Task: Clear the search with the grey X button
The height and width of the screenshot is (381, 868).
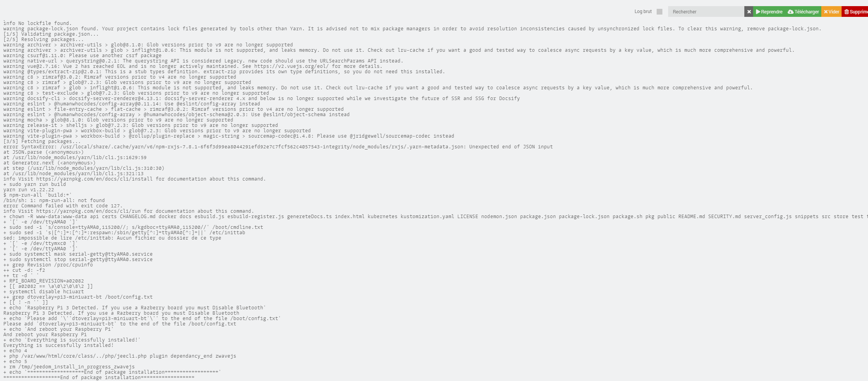Action: [749, 11]
